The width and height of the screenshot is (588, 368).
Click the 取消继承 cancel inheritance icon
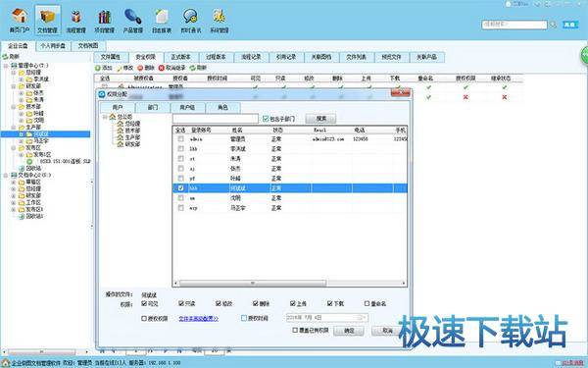click(162, 68)
